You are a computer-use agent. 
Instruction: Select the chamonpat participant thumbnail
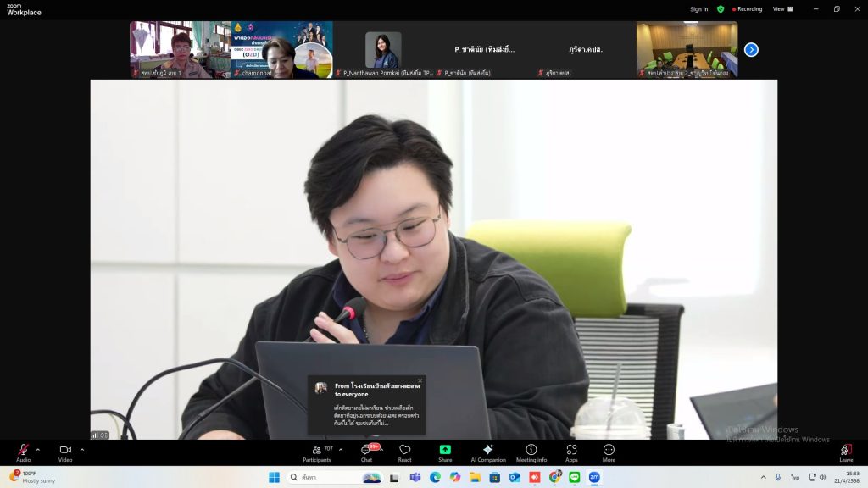coord(281,50)
